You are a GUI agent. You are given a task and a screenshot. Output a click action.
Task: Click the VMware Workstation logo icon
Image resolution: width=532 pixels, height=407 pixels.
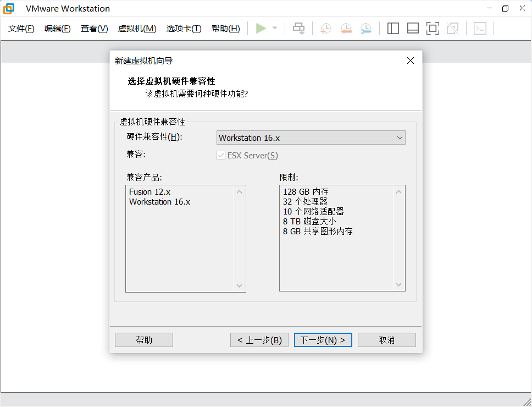pyautogui.click(x=9, y=8)
